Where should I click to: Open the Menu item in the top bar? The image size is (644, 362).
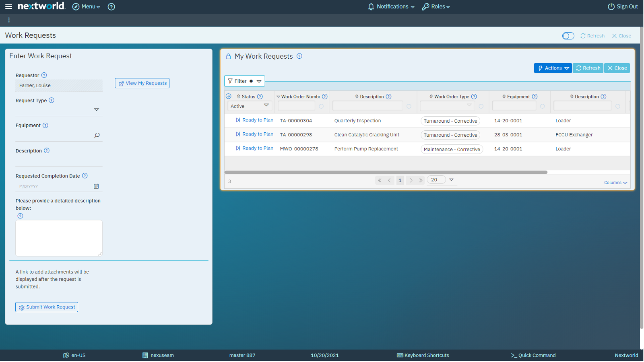[86, 6]
